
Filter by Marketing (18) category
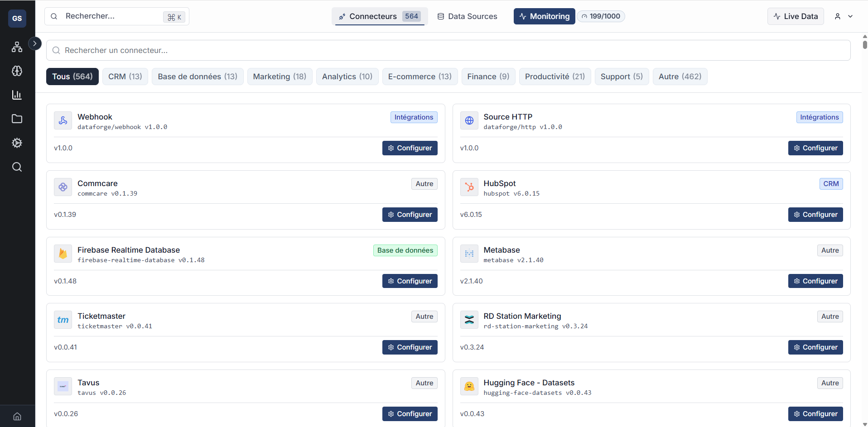280,77
